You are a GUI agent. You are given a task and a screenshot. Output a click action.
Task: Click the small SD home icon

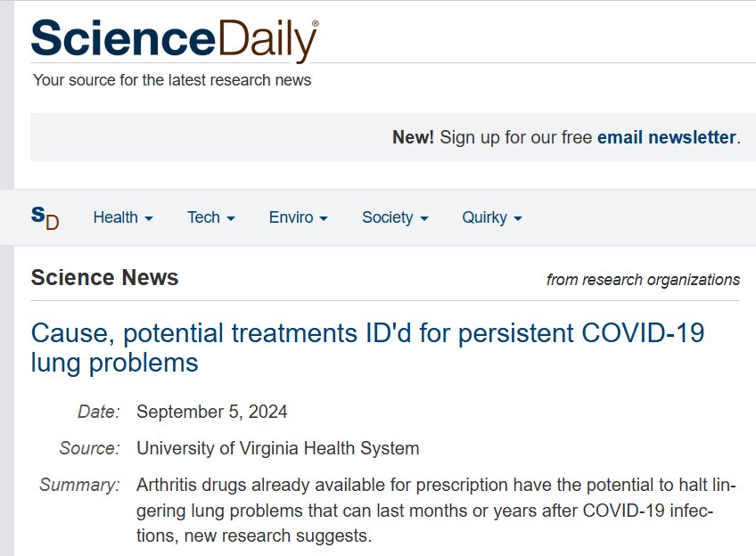click(x=45, y=217)
